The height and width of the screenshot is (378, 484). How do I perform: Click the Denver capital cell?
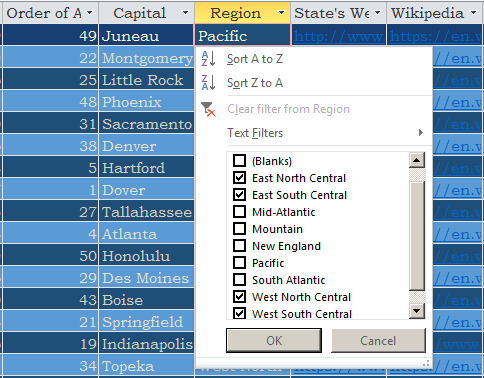146,145
